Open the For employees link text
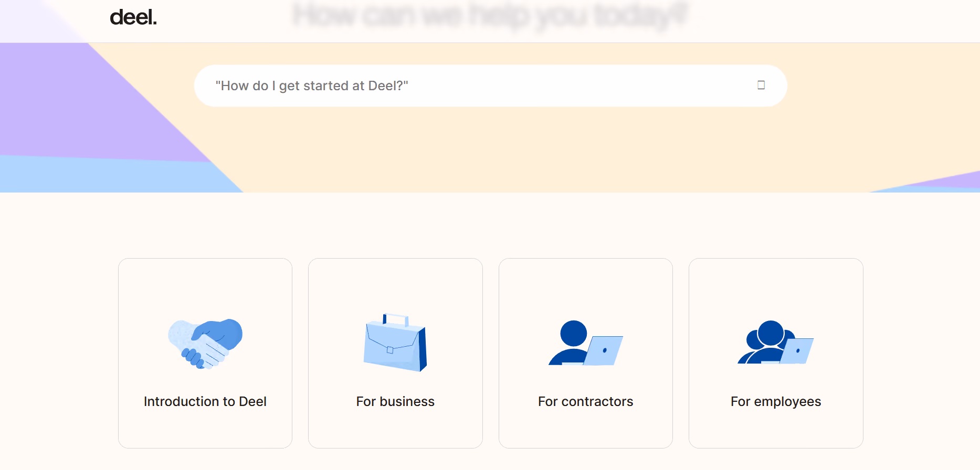Viewport: 980px width, 470px height. (x=776, y=402)
